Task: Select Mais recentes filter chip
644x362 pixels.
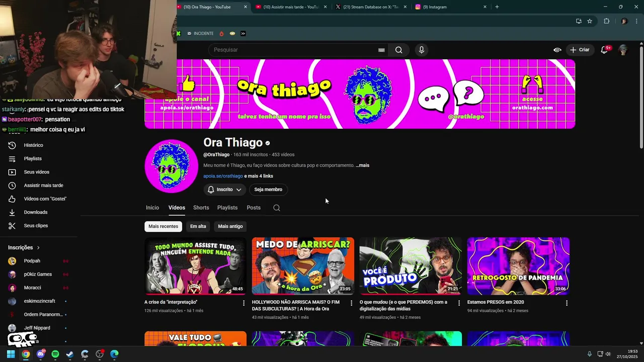Action: click(x=163, y=226)
